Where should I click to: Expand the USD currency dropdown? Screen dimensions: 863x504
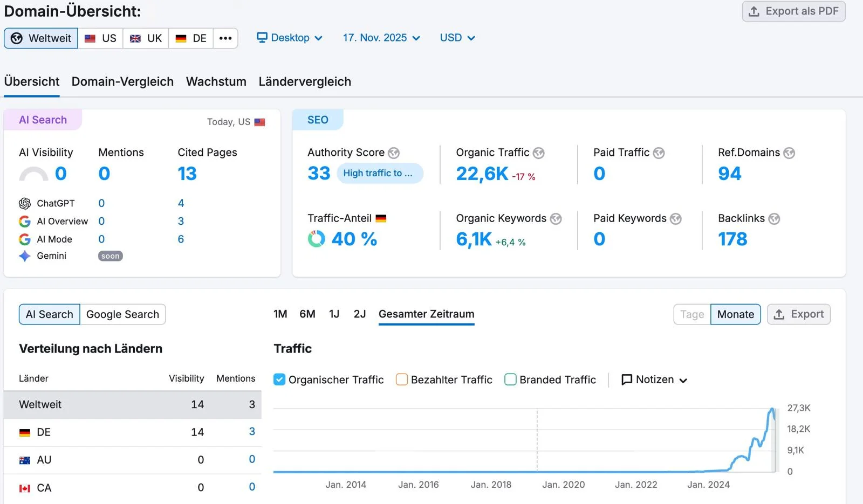tap(457, 38)
